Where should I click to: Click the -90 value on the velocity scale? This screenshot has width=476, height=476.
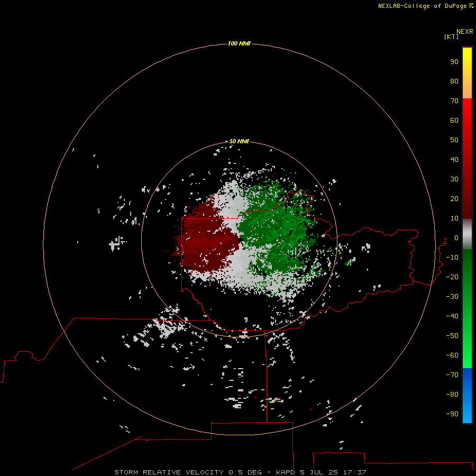[452, 414]
